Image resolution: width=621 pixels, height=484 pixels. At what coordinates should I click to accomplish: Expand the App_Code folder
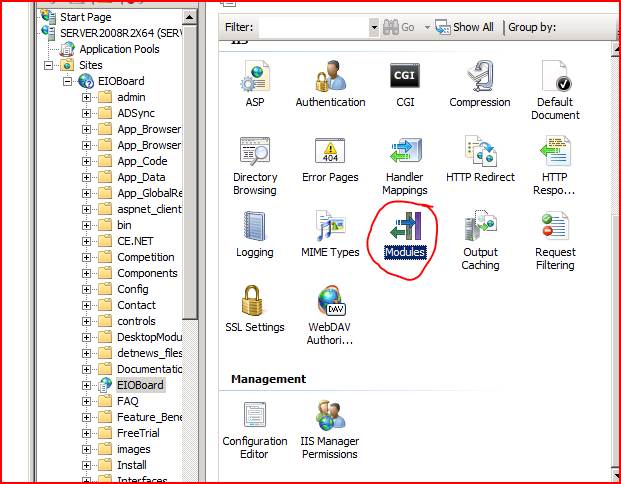86,161
